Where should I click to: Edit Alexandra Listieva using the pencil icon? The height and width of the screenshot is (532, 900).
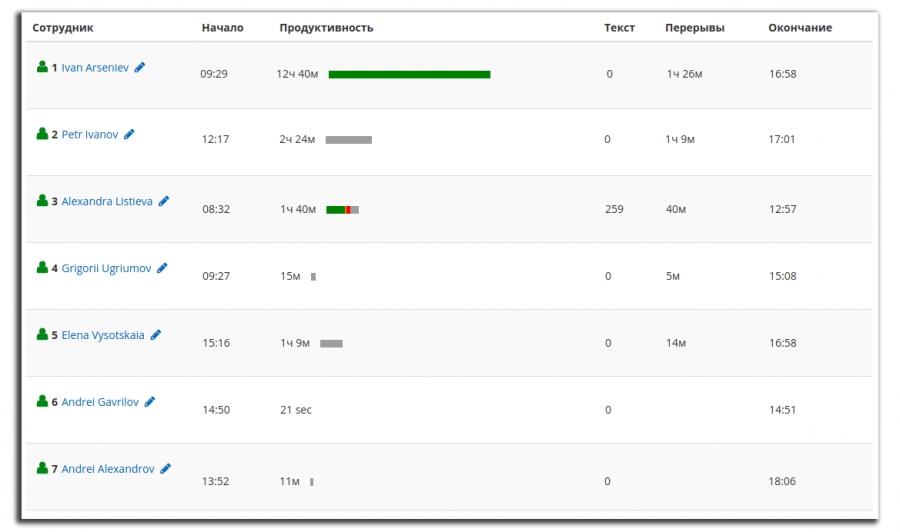(164, 201)
